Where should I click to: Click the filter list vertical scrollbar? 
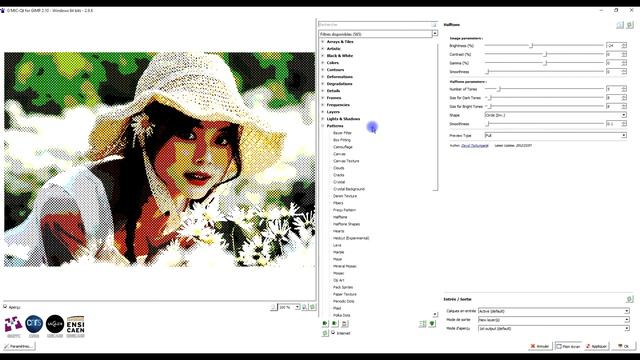[435, 118]
